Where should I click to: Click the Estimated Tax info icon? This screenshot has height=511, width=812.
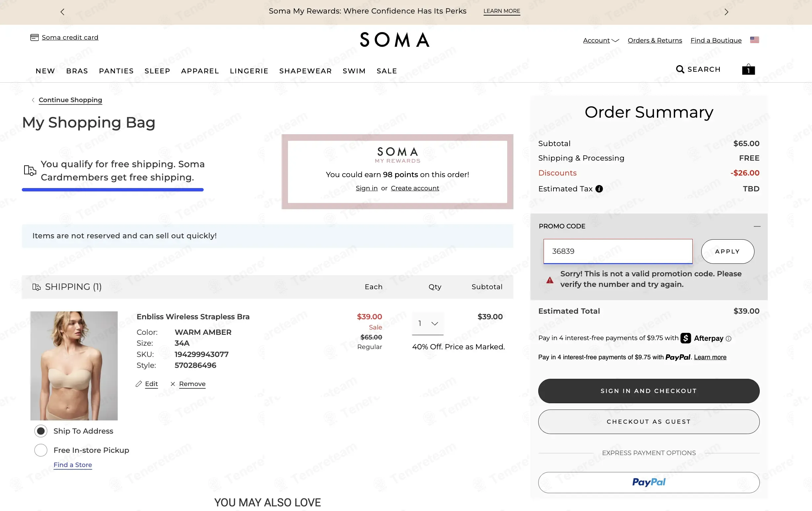599,189
